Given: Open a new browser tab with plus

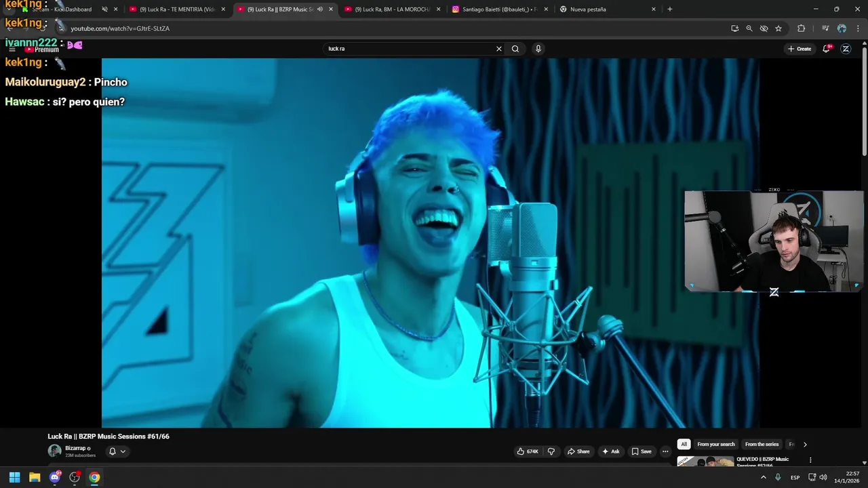Looking at the screenshot, I should (x=669, y=9).
